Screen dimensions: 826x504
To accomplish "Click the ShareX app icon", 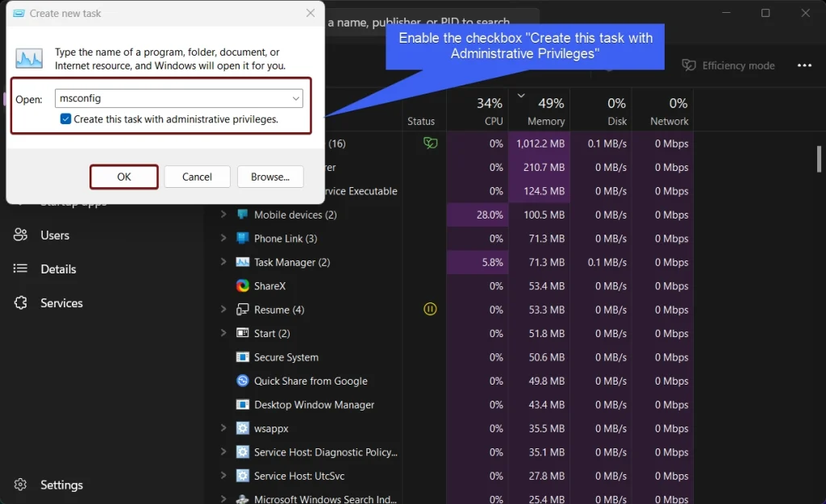I will [242, 286].
